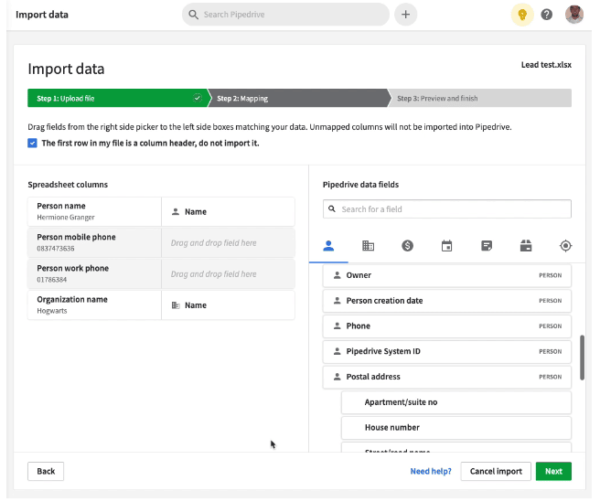Select the Owner person field
Image resolution: width=600 pixels, height=502 pixels.
[447, 275]
